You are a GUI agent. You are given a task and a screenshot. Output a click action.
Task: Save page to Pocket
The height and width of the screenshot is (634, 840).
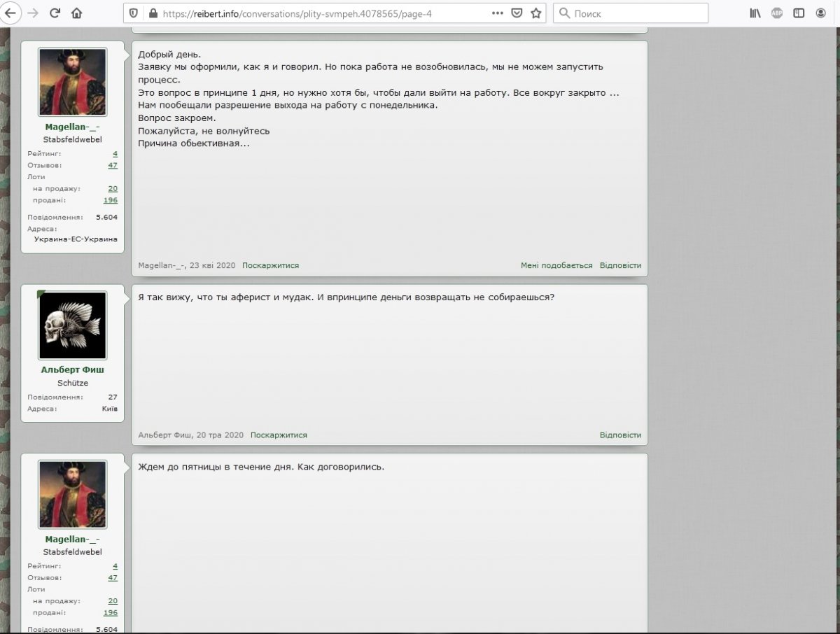click(x=517, y=13)
